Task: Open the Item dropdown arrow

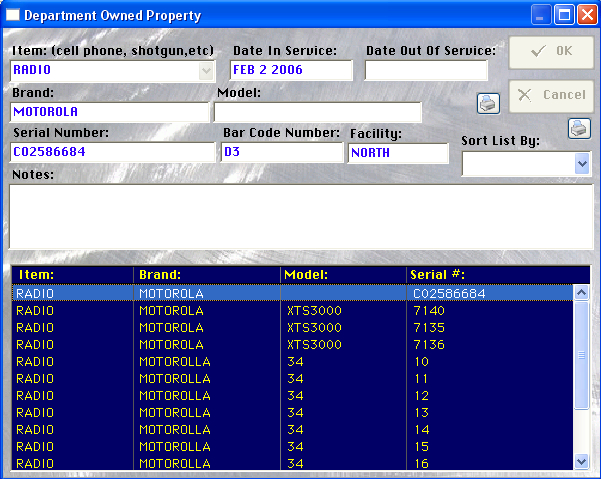Action: pos(206,71)
